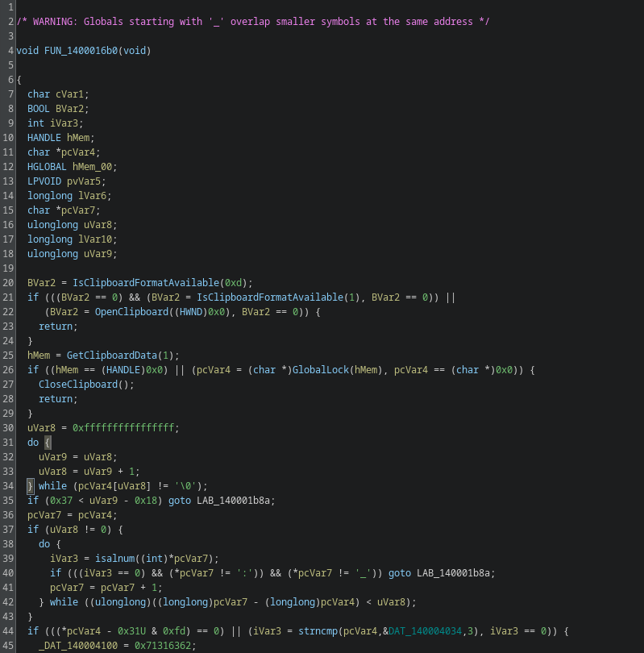
Task: Click the highlighted do-loop opening brace
Action: (48, 443)
